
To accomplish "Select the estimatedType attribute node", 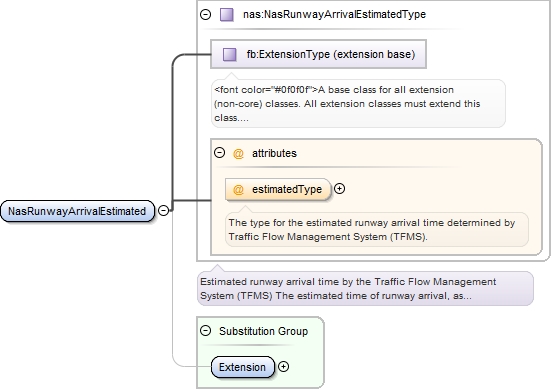I will (x=278, y=189).
